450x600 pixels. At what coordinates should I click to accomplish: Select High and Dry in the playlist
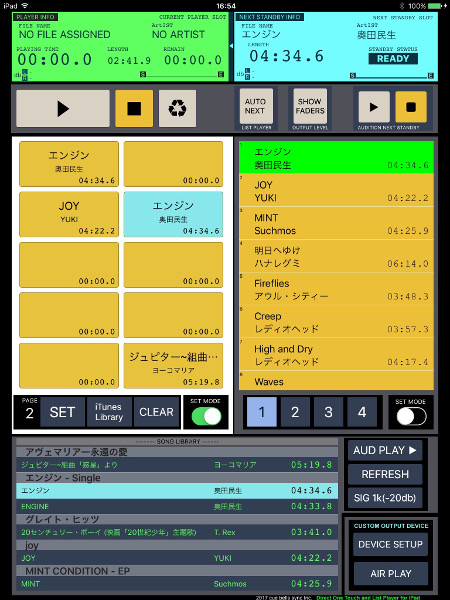click(x=336, y=355)
